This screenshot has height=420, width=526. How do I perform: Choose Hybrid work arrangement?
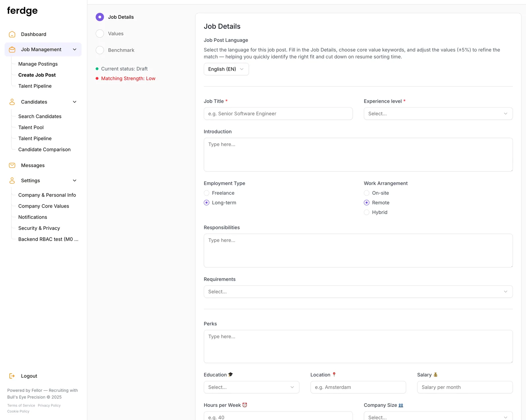367,212
